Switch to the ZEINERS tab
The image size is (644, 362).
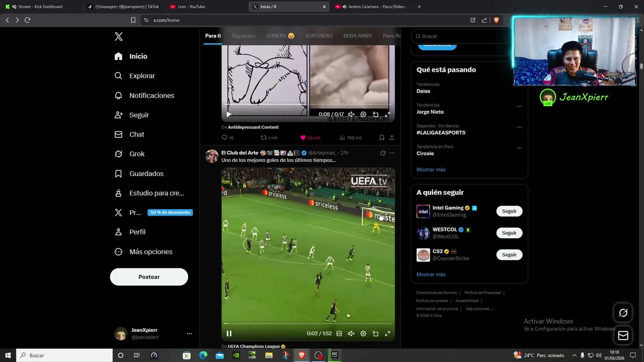280,36
